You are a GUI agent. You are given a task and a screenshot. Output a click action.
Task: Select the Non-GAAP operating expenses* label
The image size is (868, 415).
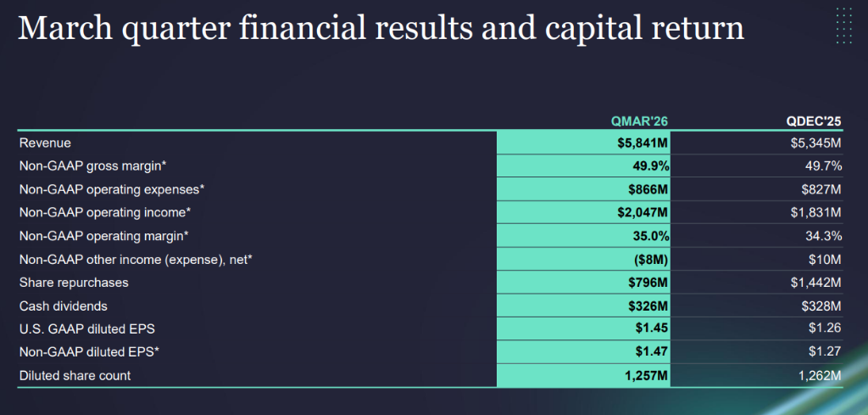(x=112, y=189)
